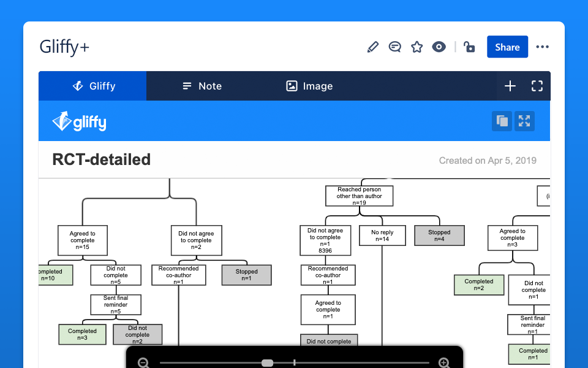Open the more actions ellipsis menu
The image size is (588, 368).
(543, 47)
